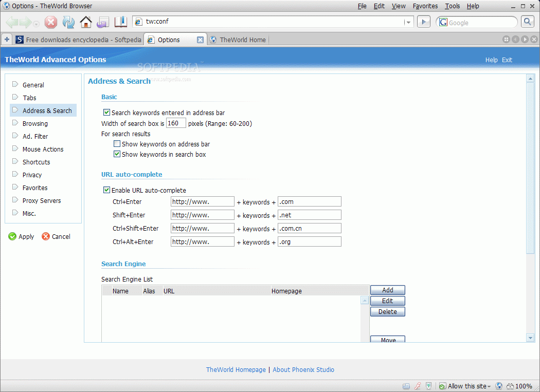
Task: Toggle 'Search keywords entered in address bar' checkbox
Action: coord(107,113)
